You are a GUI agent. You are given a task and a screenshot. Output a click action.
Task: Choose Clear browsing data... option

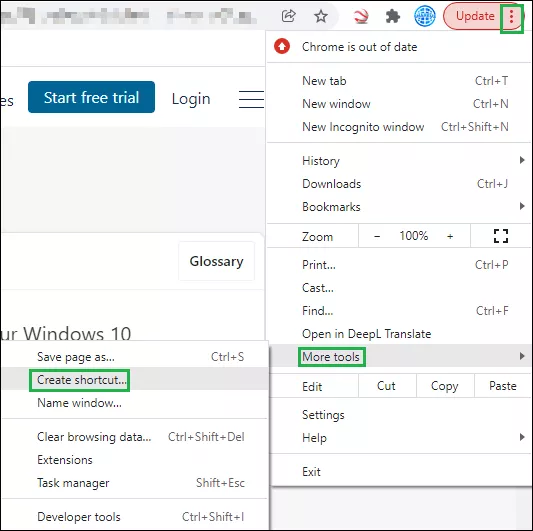click(x=135, y=437)
